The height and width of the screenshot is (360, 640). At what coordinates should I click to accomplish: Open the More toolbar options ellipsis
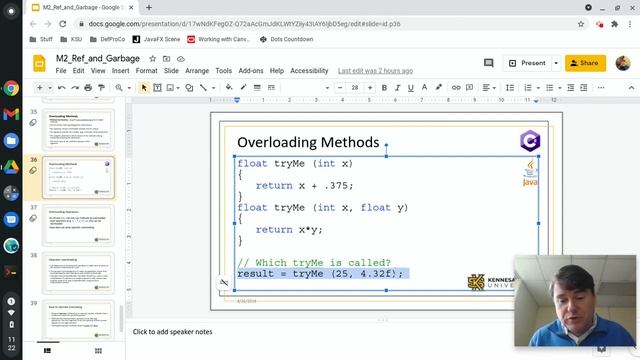point(601,88)
